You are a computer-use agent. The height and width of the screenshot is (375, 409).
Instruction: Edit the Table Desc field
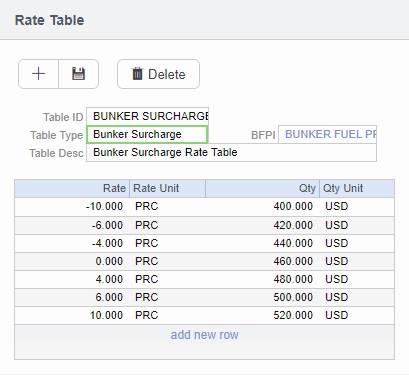tap(231, 153)
